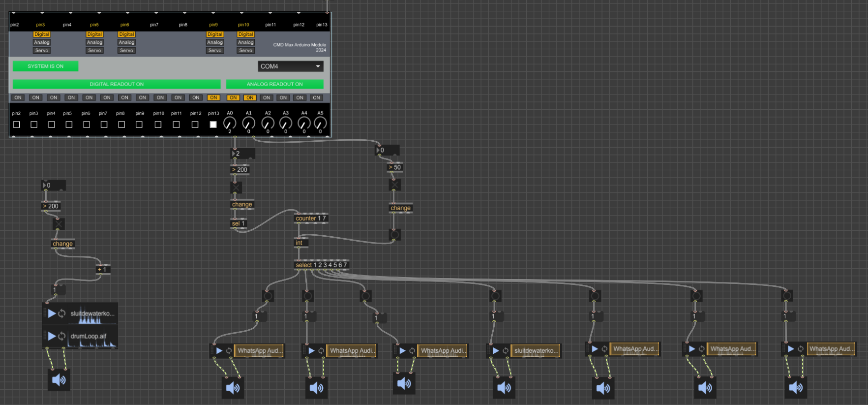This screenshot has height=405, width=868.
Task: Click the CMD Max Arduino Module 2024 label
Action: (x=299, y=47)
